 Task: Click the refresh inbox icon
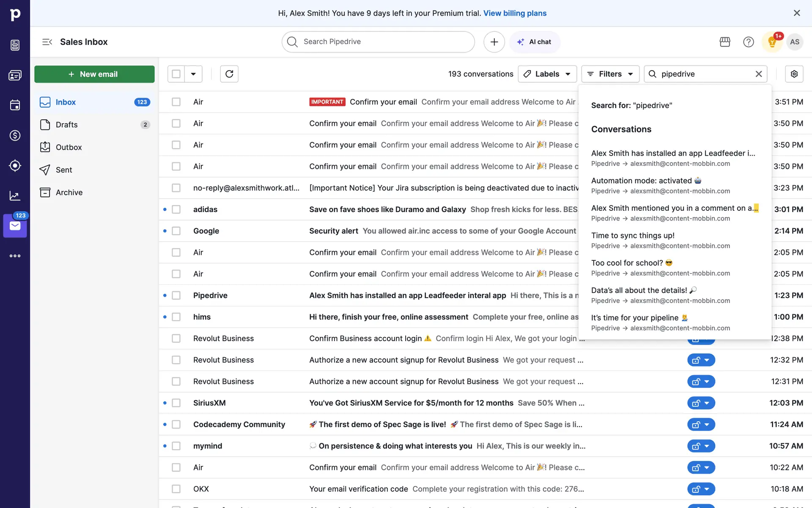coord(229,74)
